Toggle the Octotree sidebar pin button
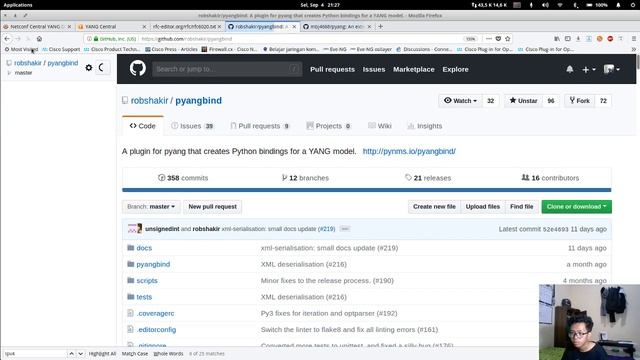 click(102, 68)
